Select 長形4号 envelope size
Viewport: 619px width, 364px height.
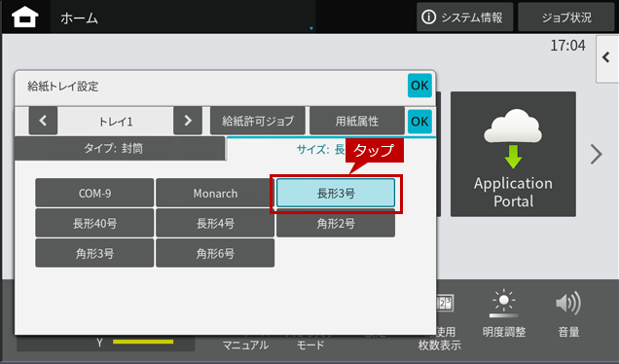(x=215, y=223)
